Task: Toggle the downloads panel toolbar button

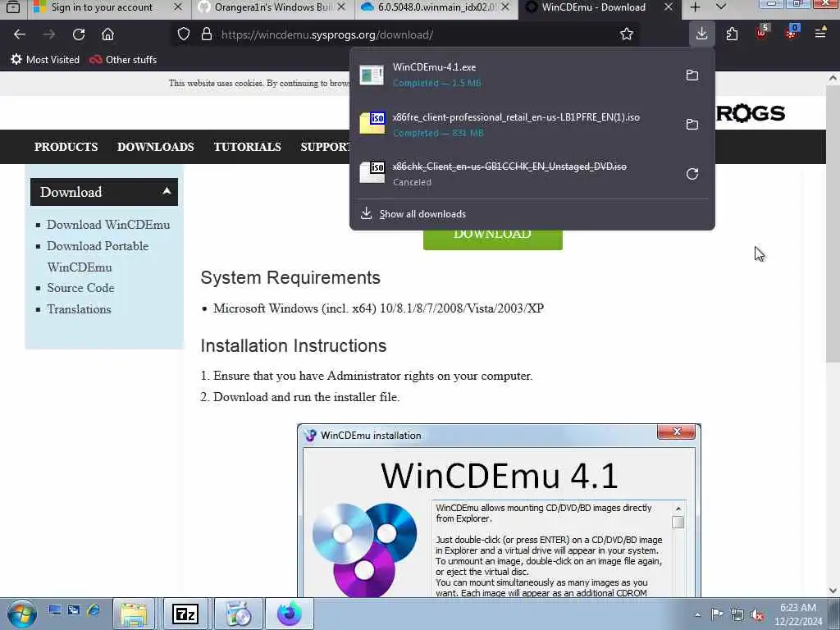Action: (702, 34)
